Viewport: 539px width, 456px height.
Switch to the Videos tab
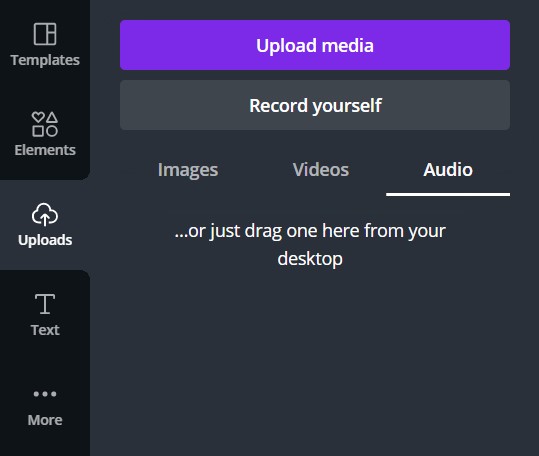(321, 170)
